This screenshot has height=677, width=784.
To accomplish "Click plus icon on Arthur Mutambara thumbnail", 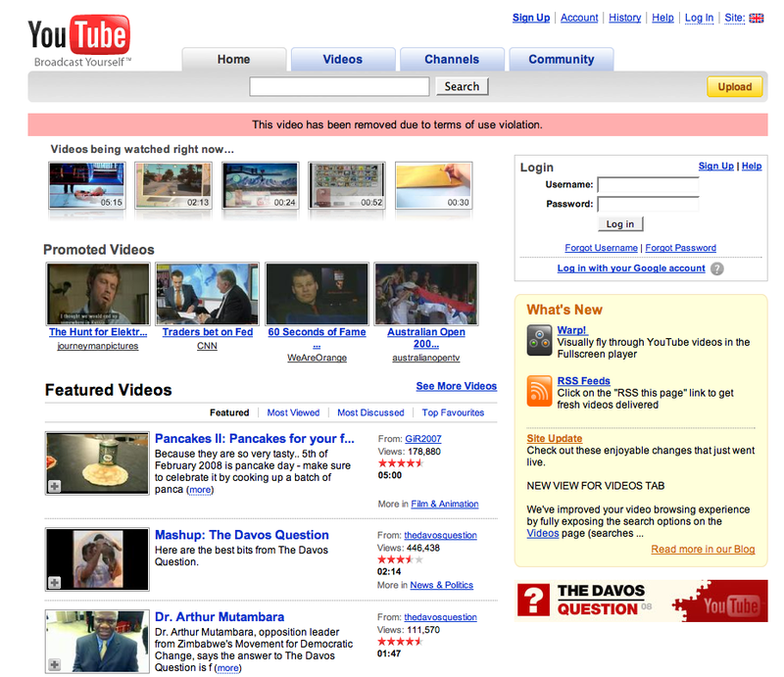I will pos(54,665).
